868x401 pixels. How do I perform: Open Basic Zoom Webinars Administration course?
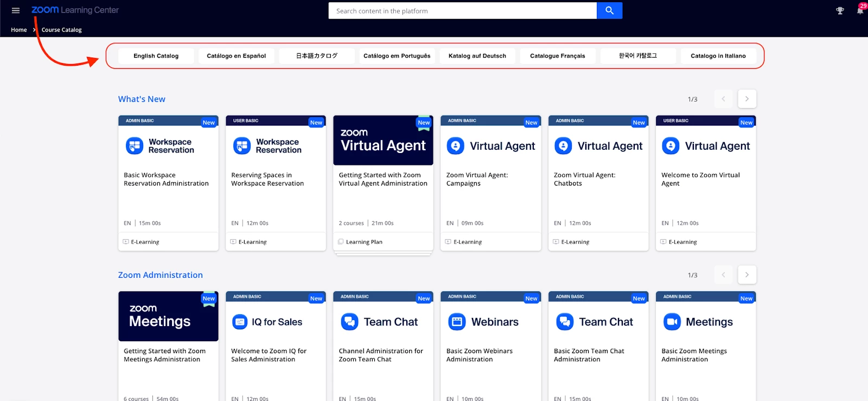(x=479, y=355)
